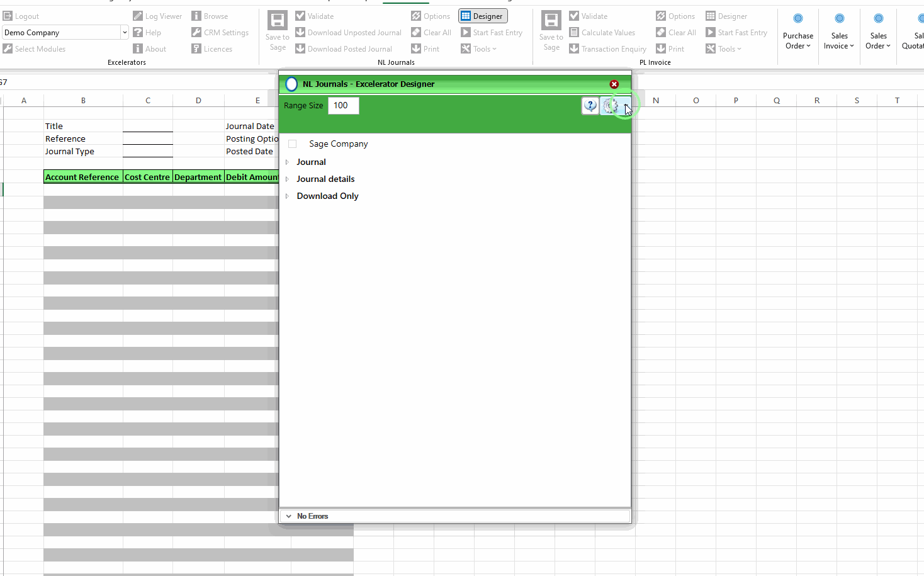Image resolution: width=924 pixels, height=576 pixels.
Task: Click the Range Size input field
Action: (x=343, y=106)
